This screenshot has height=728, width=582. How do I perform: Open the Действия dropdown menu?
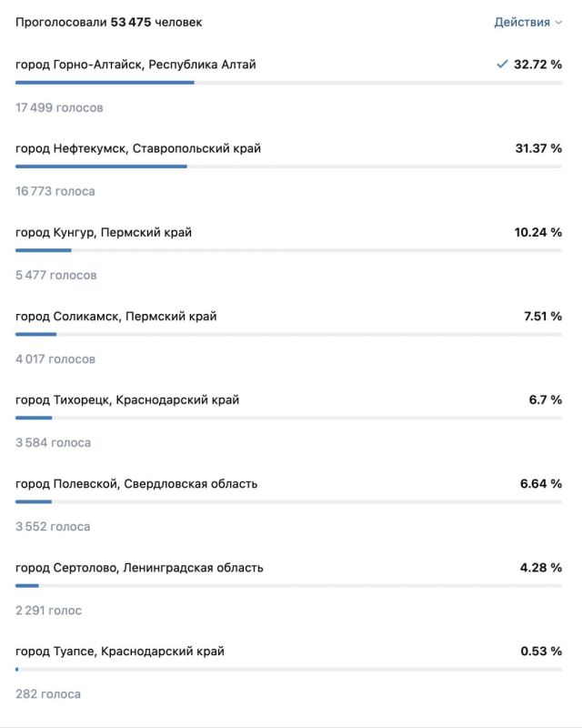click(527, 22)
